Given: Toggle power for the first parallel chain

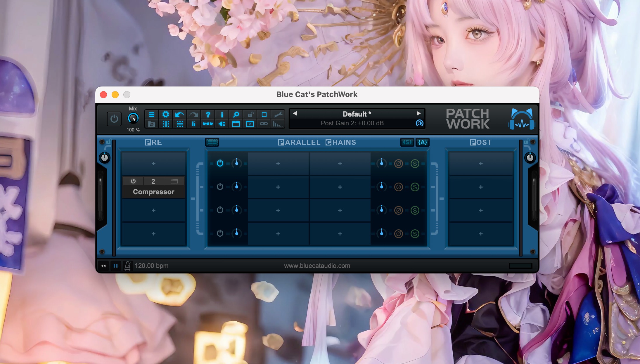Looking at the screenshot, I should [x=220, y=163].
